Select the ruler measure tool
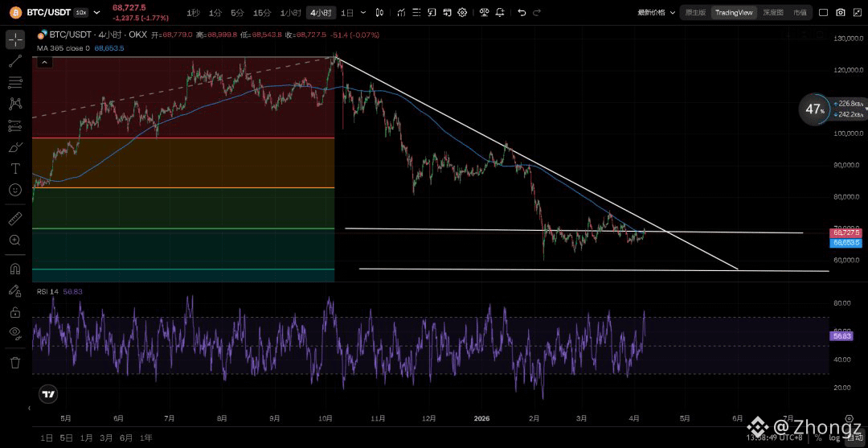 [15, 219]
